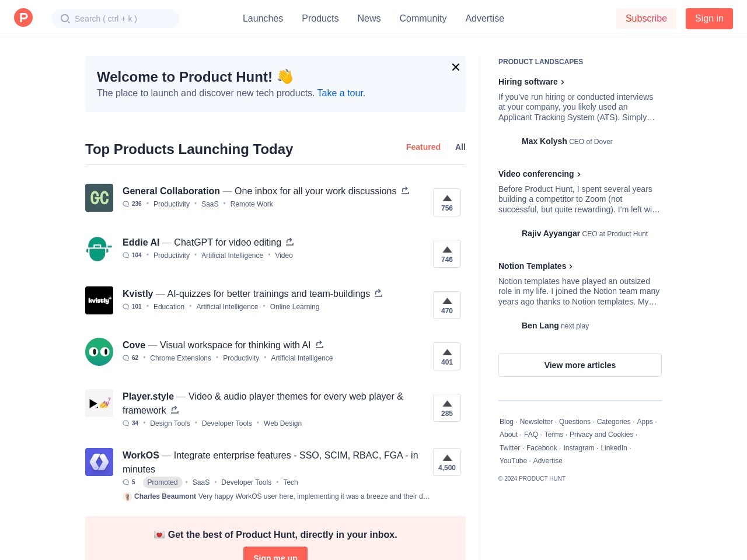The height and width of the screenshot is (560, 747).
Task: Switch to the Featured tab
Action: 423,147
